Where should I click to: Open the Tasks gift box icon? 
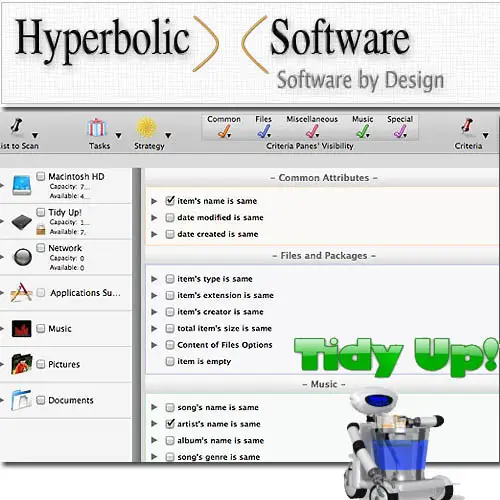pos(97,128)
